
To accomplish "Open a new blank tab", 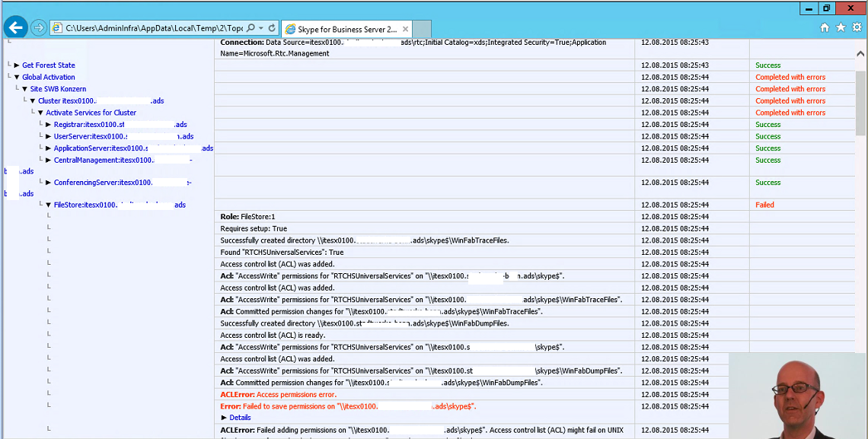I will 422,30.
